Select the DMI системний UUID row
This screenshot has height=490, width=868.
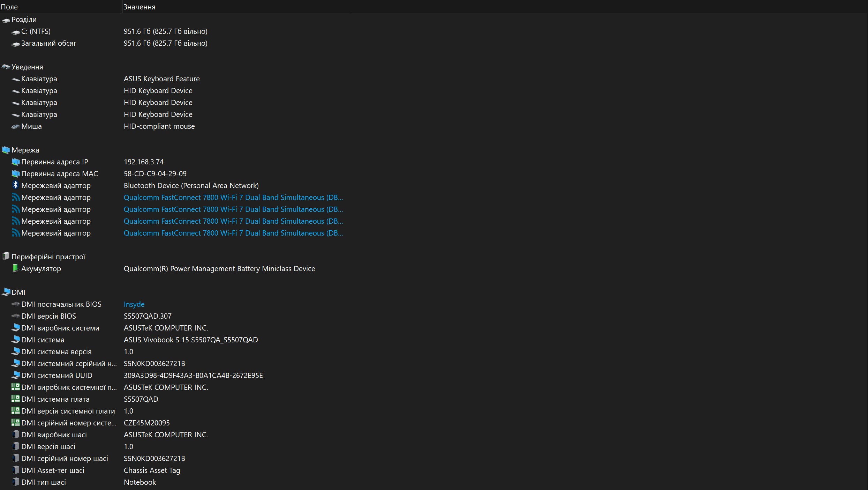56,376
